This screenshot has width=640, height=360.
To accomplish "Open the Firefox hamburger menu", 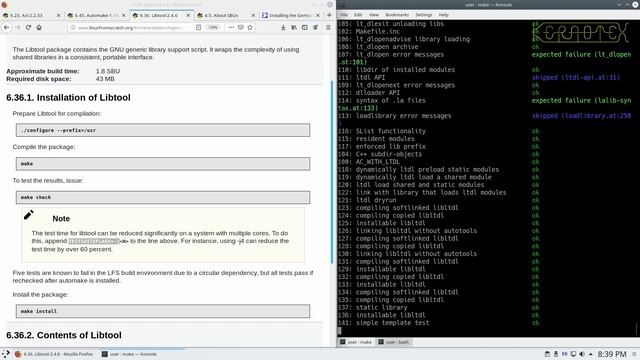I will [x=328, y=27].
